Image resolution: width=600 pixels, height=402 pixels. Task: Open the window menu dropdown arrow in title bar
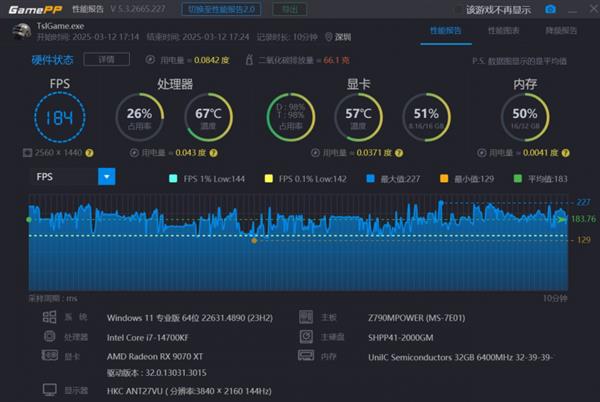(x=571, y=9)
